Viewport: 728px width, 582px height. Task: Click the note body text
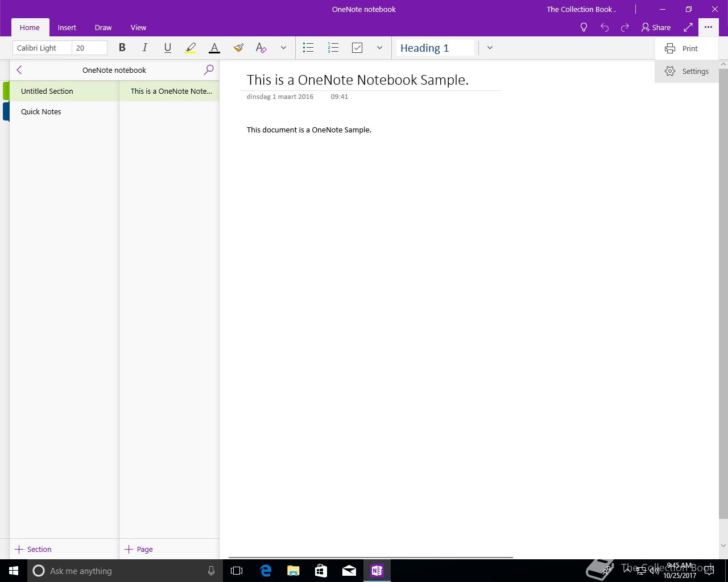point(309,130)
